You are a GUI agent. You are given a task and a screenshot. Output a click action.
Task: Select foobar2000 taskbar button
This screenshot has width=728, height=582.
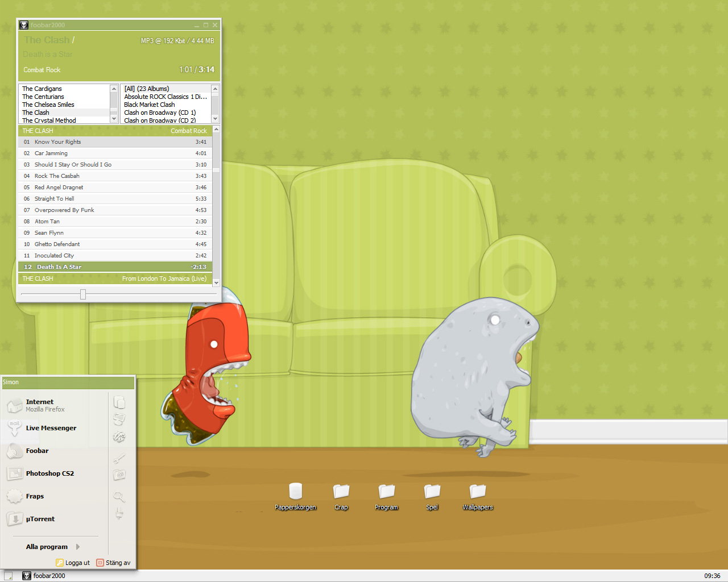click(x=44, y=576)
